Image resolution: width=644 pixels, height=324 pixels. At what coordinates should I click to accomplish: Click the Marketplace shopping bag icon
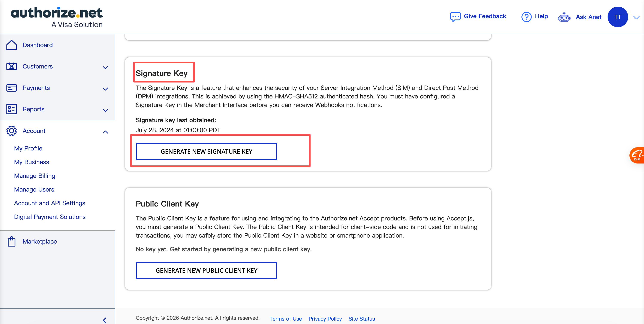(x=12, y=241)
